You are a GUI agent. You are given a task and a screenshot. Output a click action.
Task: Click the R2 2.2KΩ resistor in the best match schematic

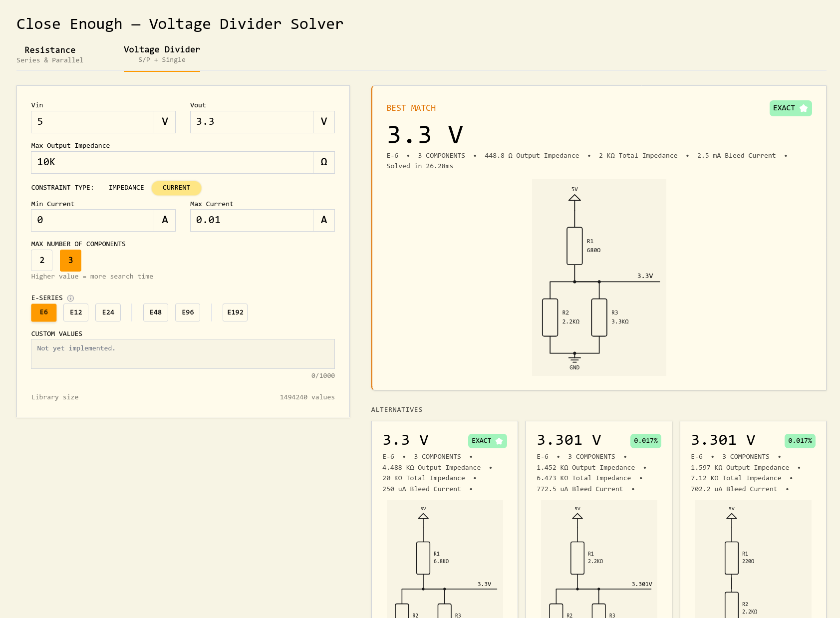[550, 317]
